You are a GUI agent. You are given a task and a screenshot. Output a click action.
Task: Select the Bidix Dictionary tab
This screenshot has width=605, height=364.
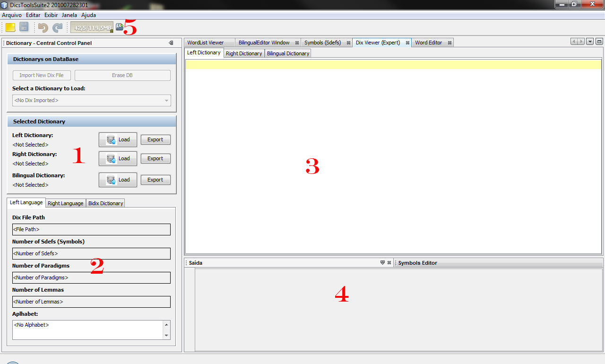coord(105,203)
